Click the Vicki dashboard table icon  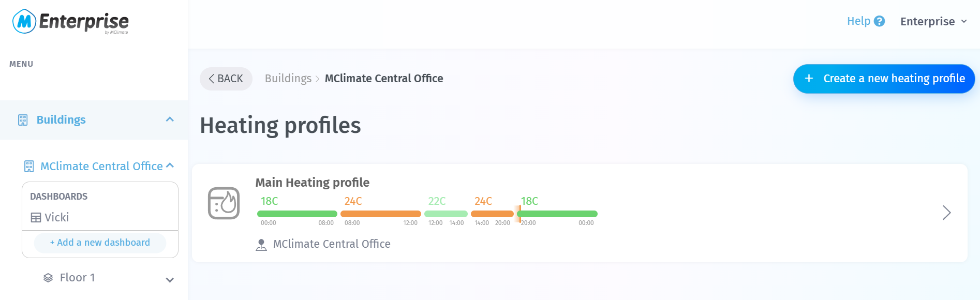(36, 218)
